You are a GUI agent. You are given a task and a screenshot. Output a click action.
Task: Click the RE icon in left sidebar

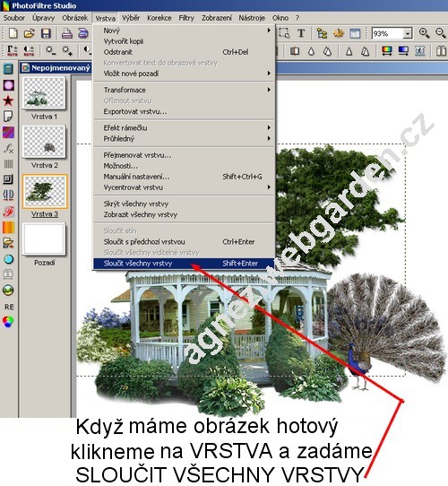tap(9, 307)
